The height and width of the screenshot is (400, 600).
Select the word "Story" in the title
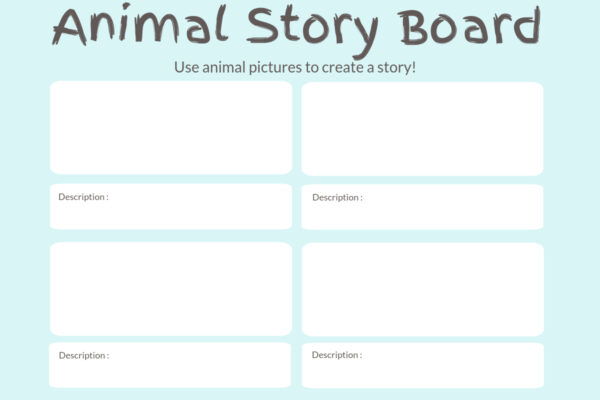(x=302, y=28)
